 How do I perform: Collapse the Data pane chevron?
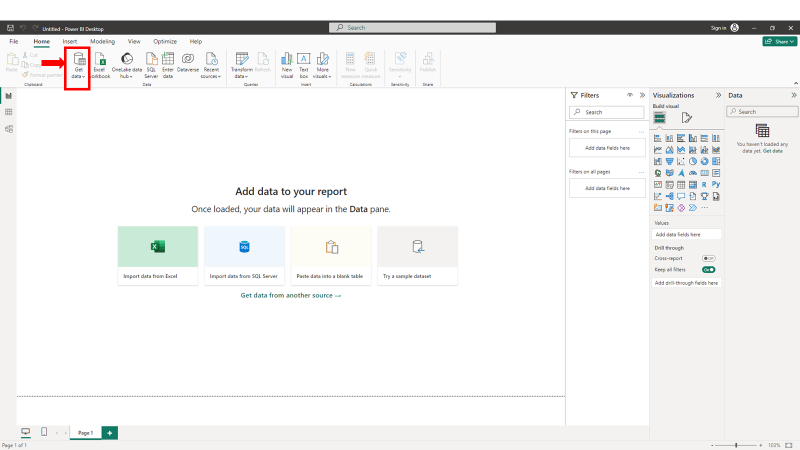[x=794, y=95]
